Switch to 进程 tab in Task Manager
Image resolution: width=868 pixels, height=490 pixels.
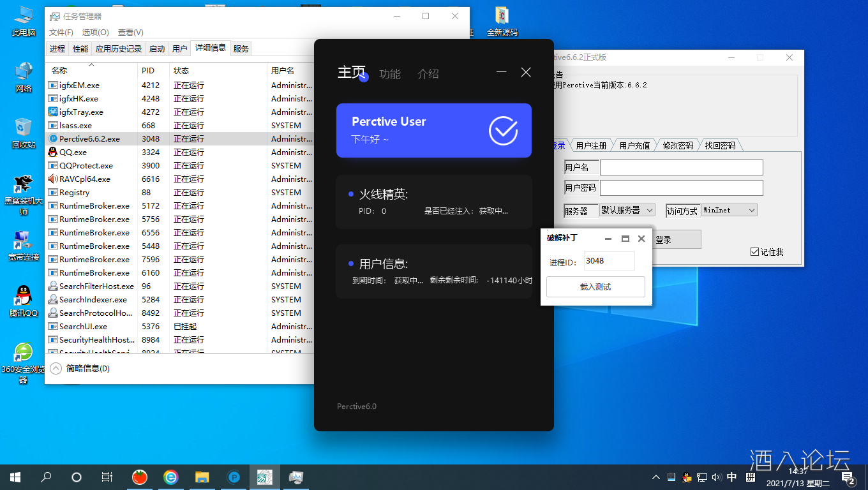pos(57,49)
